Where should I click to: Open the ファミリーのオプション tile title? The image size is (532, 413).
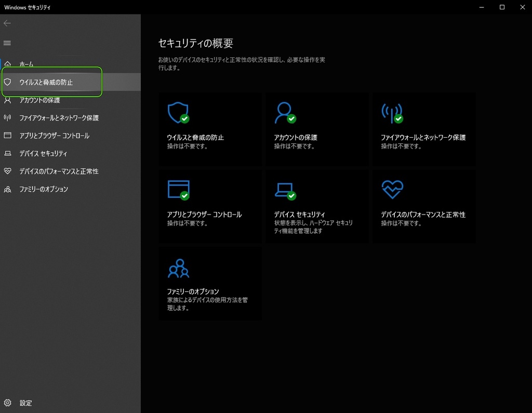[x=193, y=291]
